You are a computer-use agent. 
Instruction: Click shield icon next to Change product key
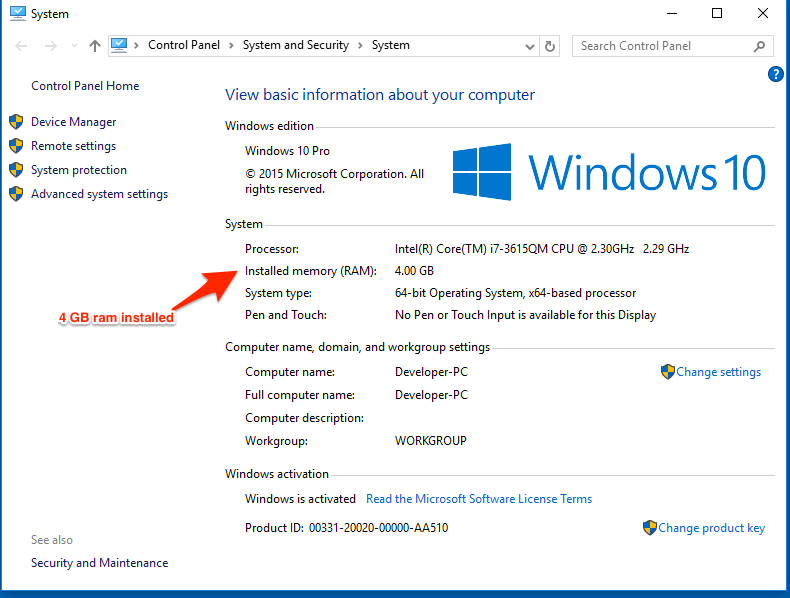[650, 528]
